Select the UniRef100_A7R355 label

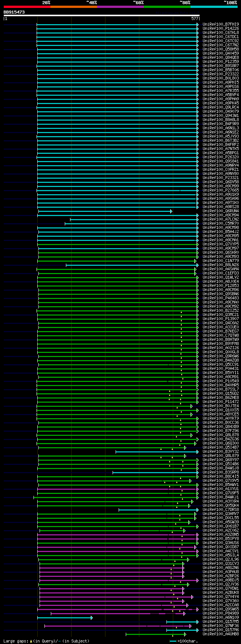[x=221, y=90]
